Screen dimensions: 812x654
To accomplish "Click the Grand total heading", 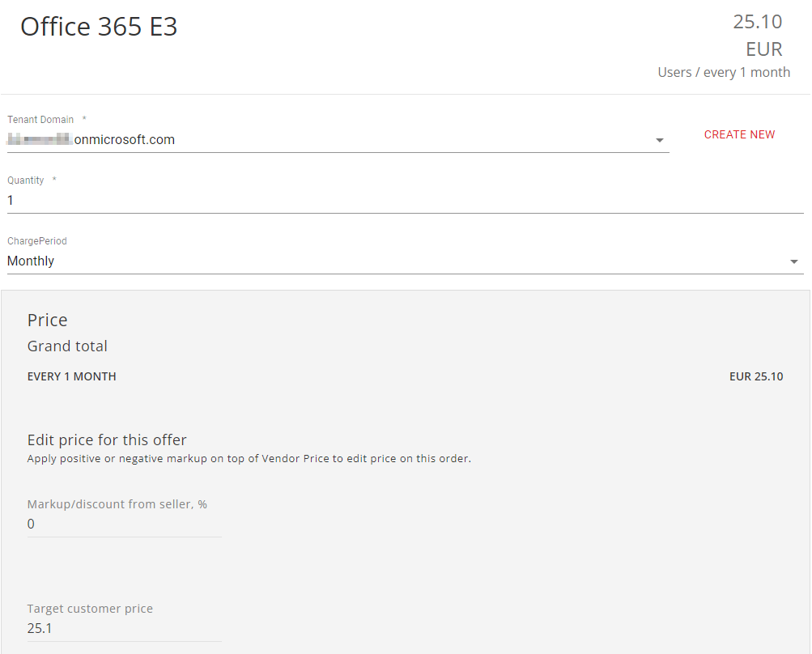I will 67,346.
